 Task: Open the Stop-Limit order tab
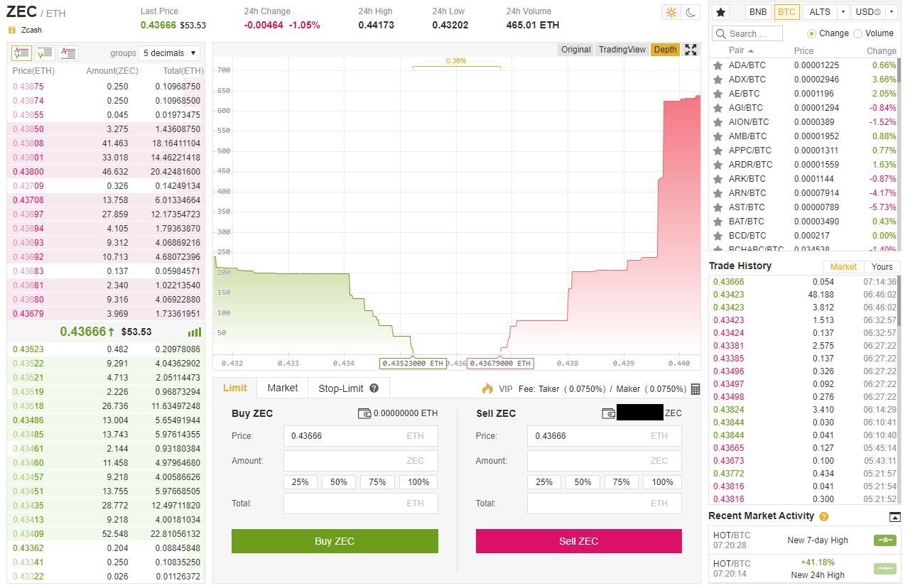coord(340,388)
